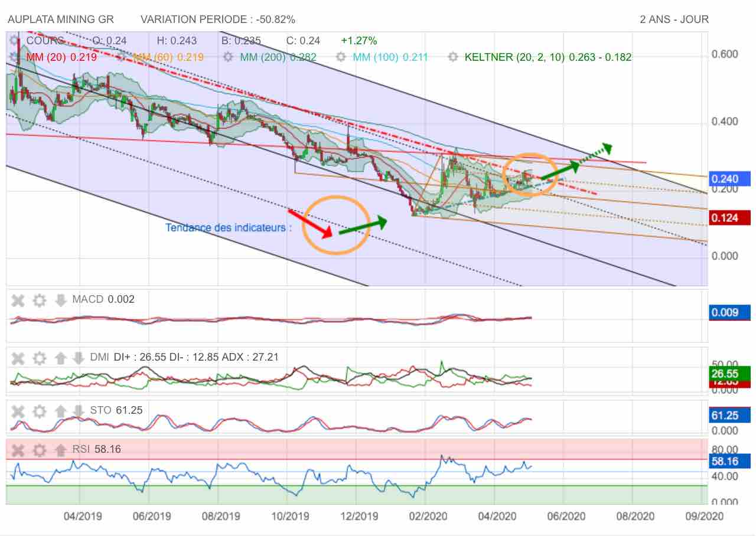This screenshot has width=756, height=536.
Task: Click the H: 0.243 high value
Action: click(177, 41)
